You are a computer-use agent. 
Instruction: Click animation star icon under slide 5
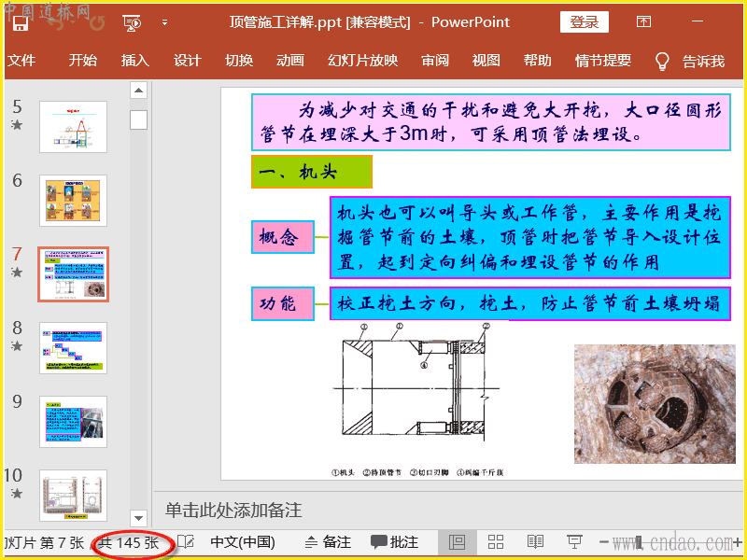click(17, 125)
